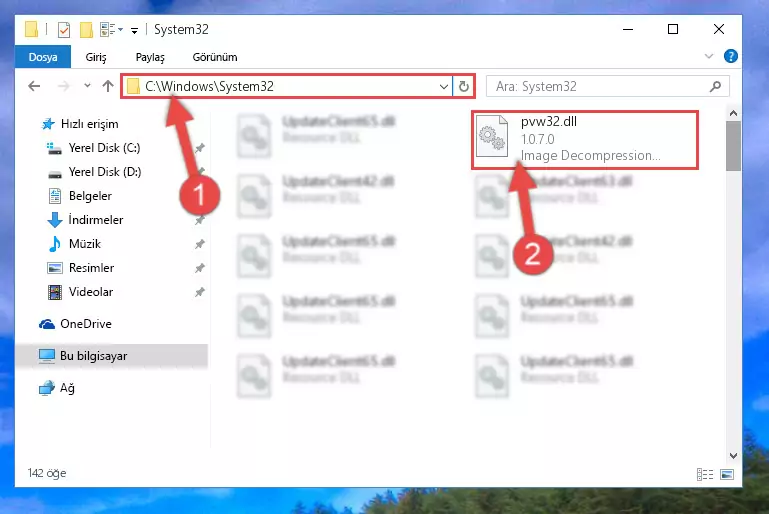The width and height of the screenshot is (769, 514).
Task: Expand the ribbon using the chevron
Action: click(709, 56)
